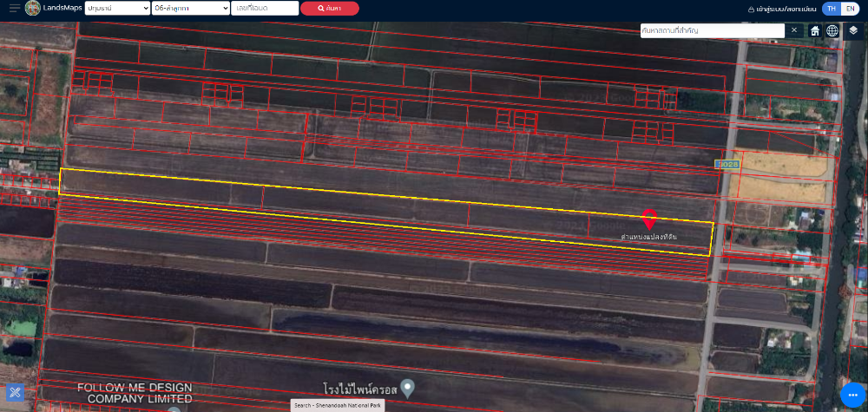The image size is (868, 412).
Task: Switch language to EN
Action: tap(850, 9)
